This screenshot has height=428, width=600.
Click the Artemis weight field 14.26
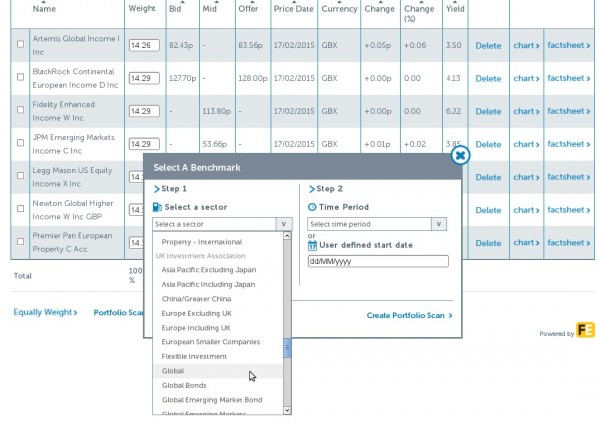click(x=144, y=45)
